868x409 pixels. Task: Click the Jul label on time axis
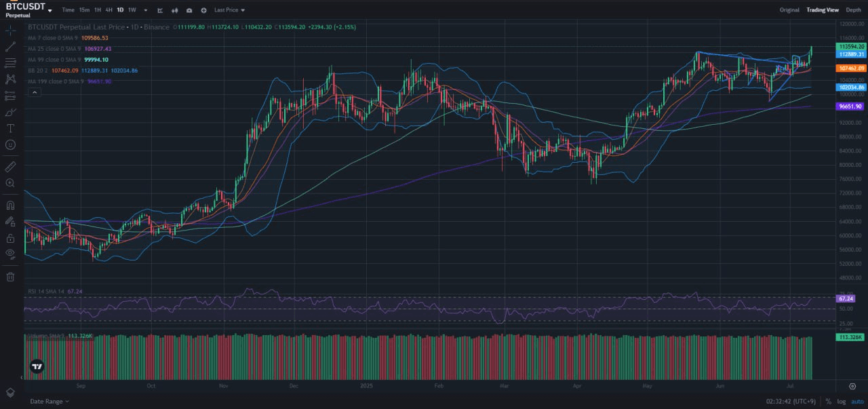789,386
